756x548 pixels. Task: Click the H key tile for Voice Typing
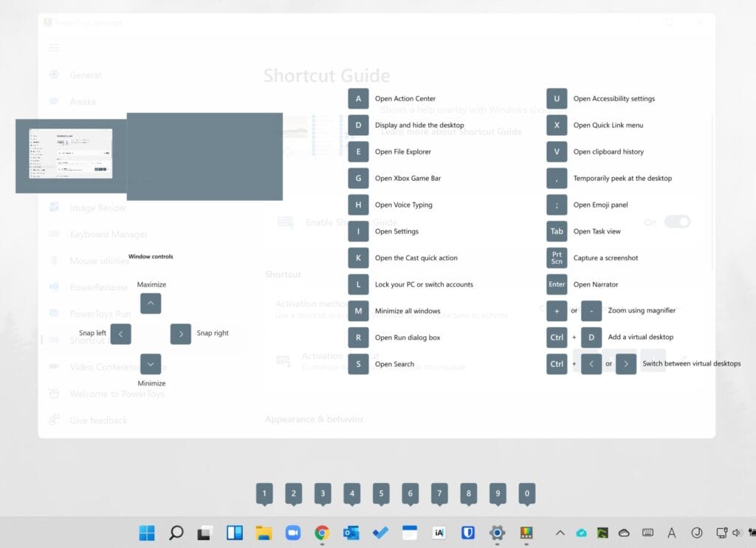358,205
